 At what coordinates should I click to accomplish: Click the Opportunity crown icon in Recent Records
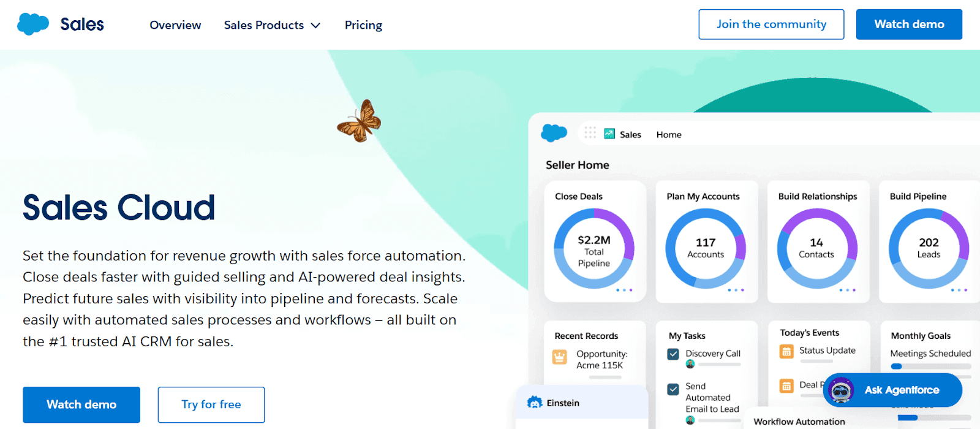(559, 357)
